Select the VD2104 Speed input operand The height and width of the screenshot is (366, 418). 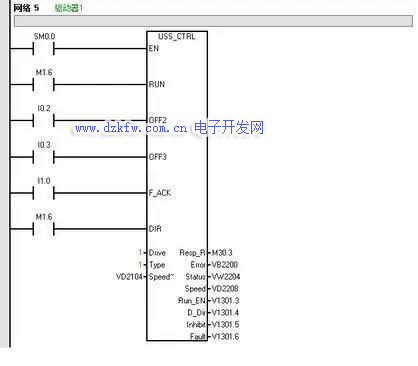tap(129, 277)
